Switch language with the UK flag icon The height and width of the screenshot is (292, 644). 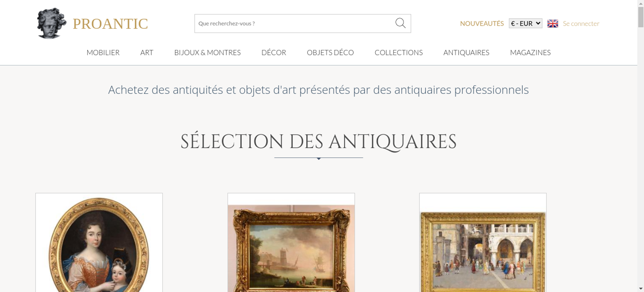(553, 23)
